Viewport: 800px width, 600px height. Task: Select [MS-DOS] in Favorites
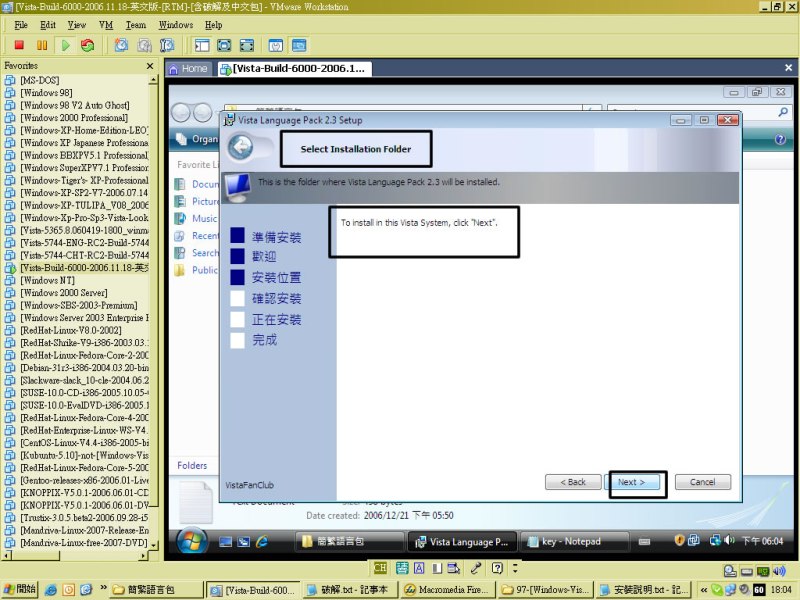point(39,80)
